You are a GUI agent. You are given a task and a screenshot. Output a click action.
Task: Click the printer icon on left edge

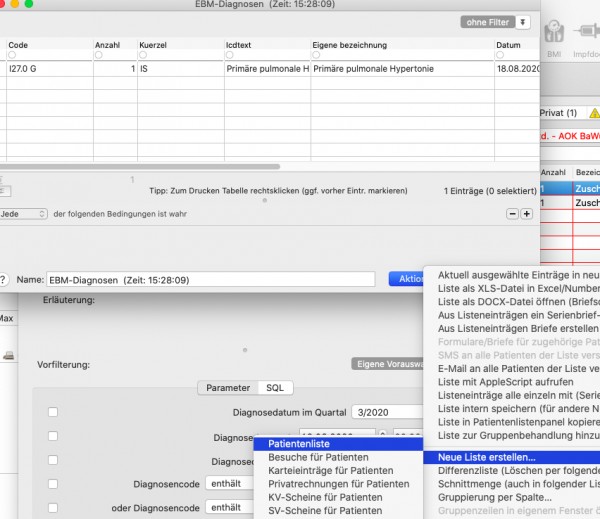pyautogui.click(x=8, y=356)
